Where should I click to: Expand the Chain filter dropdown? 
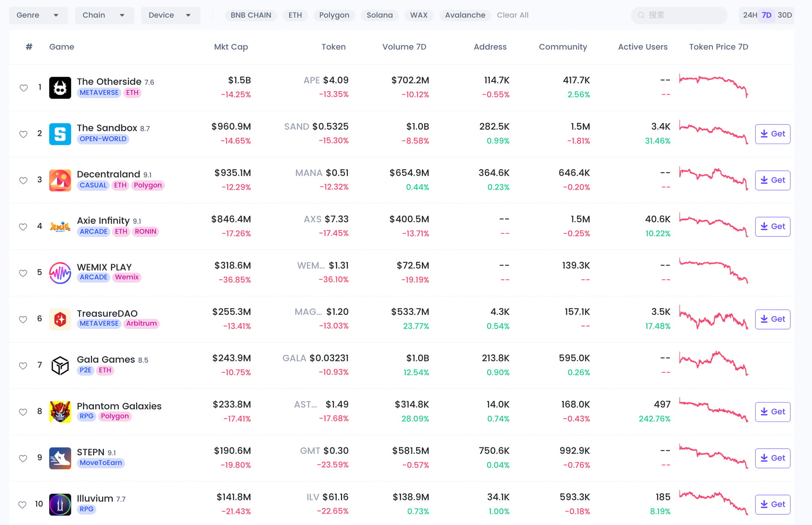click(x=104, y=15)
